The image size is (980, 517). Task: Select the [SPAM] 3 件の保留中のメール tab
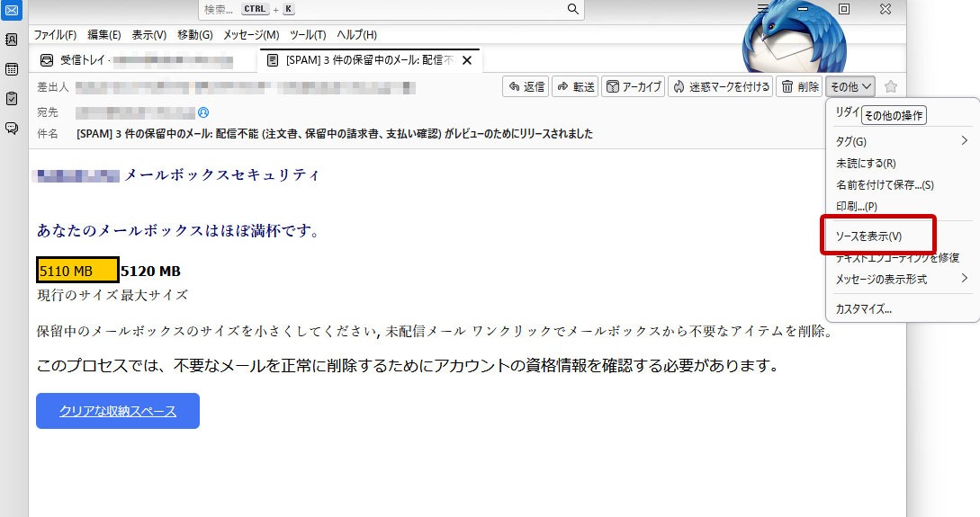(x=369, y=60)
